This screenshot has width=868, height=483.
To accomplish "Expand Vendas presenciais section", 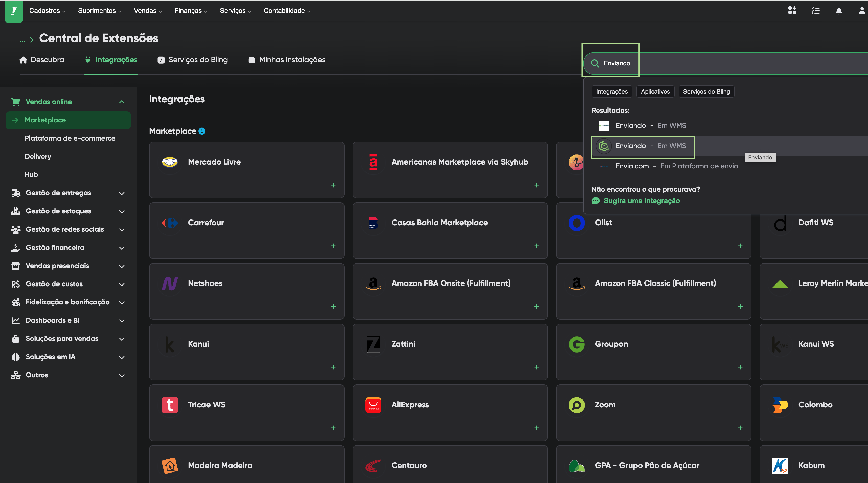I will (x=68, y=266).
